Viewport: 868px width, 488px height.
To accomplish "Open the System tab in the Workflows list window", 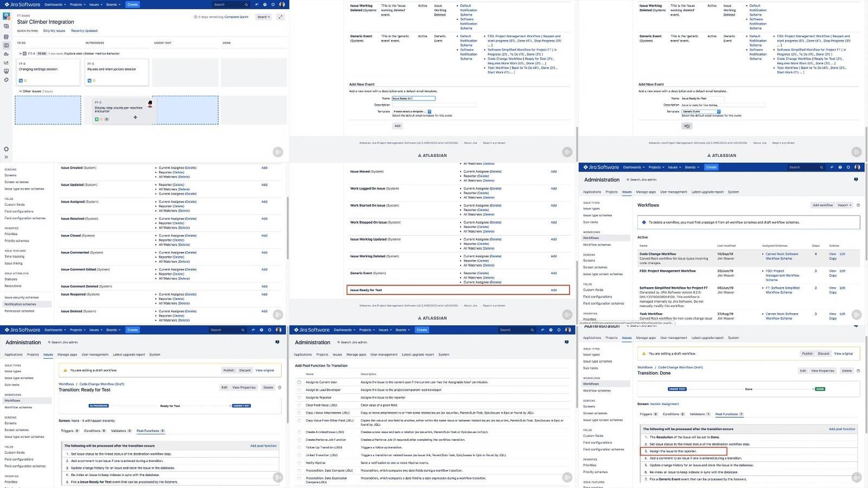I will click(x=733, y=192).
